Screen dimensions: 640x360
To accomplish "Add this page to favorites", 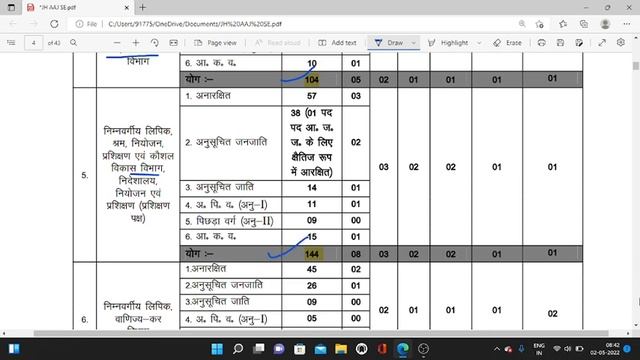I will pyautogui.click(x=540, y=24).
